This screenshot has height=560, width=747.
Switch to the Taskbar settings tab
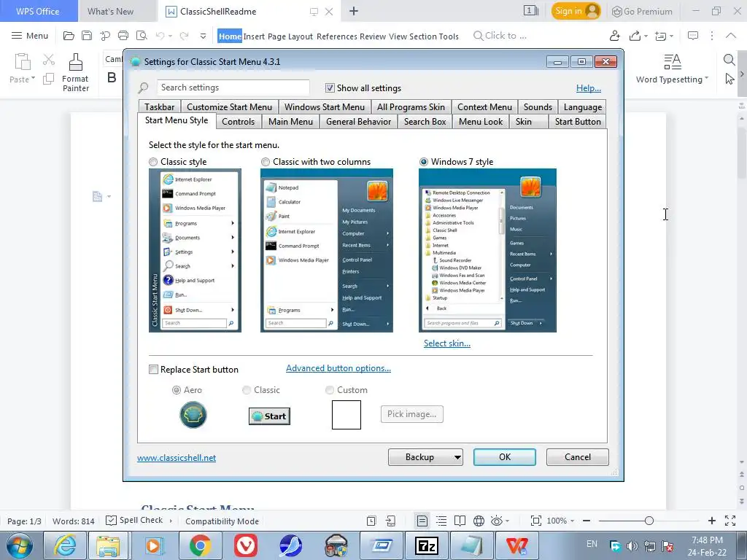point(160,107)
